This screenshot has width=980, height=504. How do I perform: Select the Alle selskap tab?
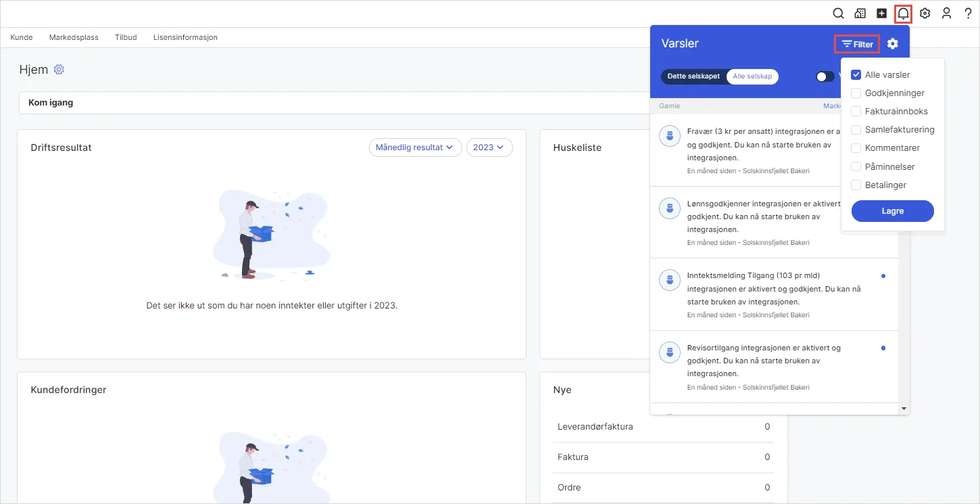click(752, 76)
